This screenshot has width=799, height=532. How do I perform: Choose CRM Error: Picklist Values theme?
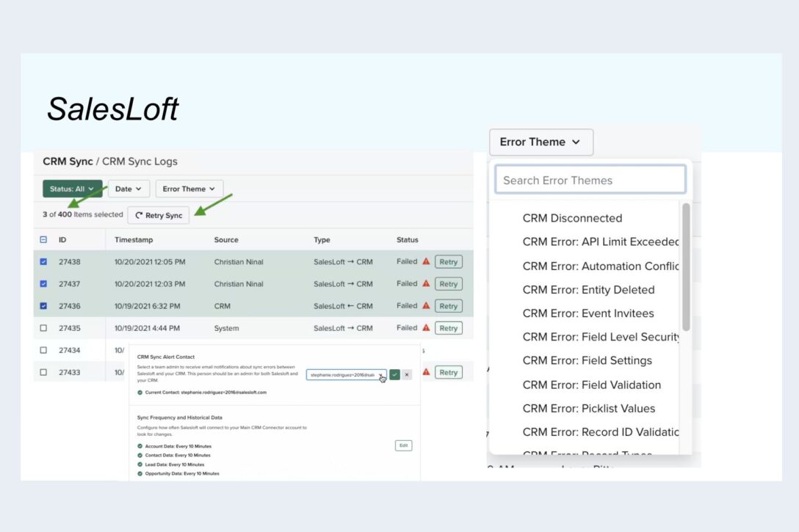click(x=588, y=408)
